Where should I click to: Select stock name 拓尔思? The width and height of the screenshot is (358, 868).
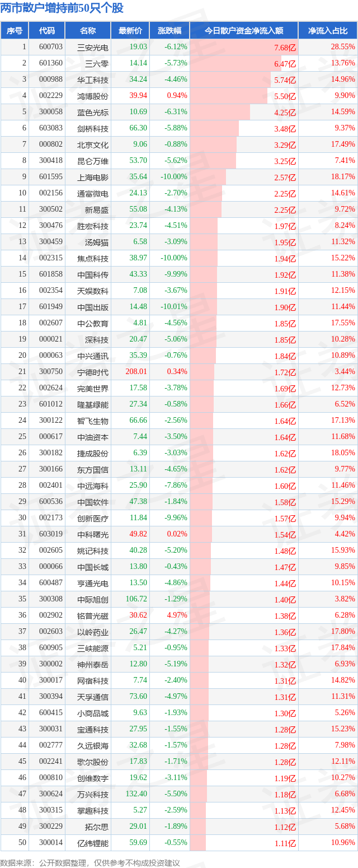tap(97, 827)
